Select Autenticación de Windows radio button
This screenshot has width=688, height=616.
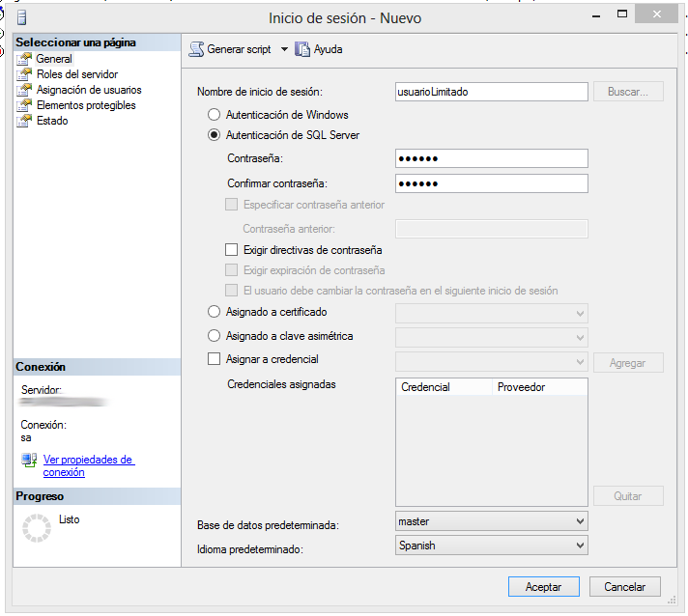(x=215, y=115)
